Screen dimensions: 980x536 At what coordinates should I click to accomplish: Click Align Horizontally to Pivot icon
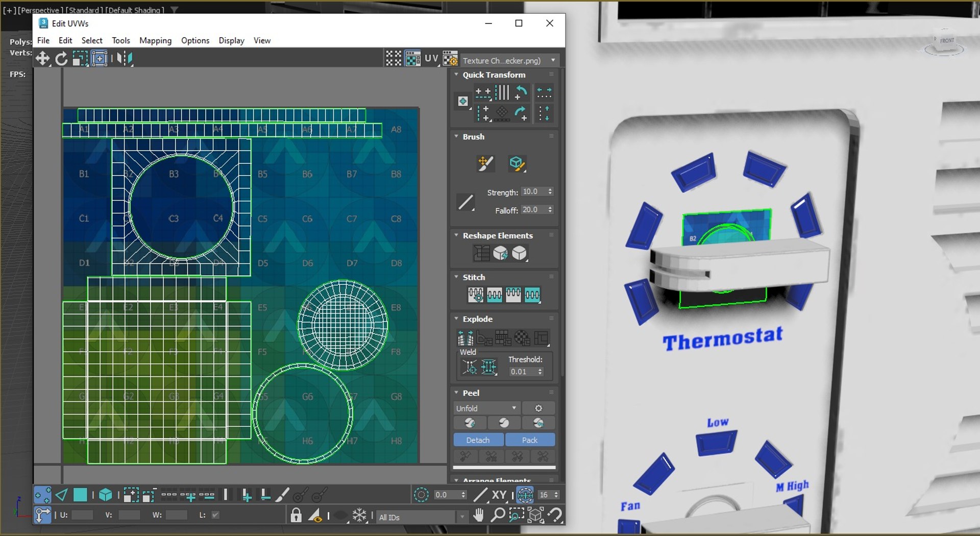click(x=483, y=92)
